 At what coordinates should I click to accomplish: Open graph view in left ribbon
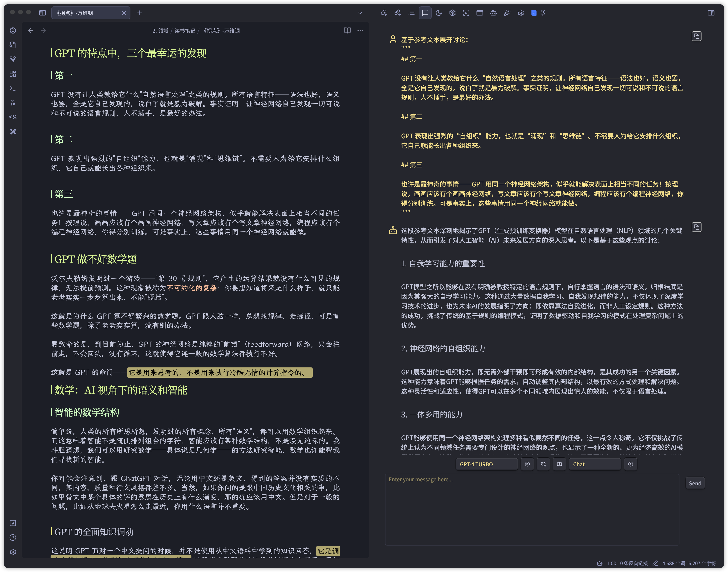tap(13, 59)
